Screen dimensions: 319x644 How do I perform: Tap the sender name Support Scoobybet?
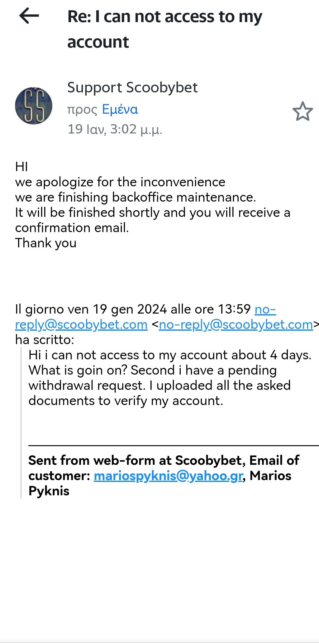[x=132, y=88]
